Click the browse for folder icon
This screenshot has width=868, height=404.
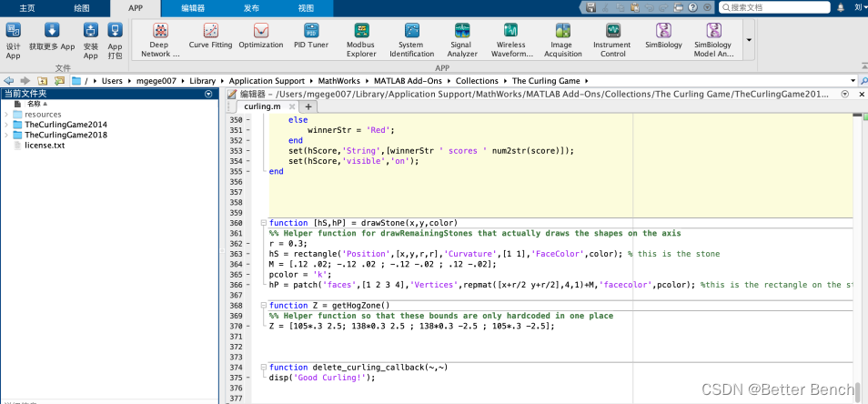(x=59, y=81)
